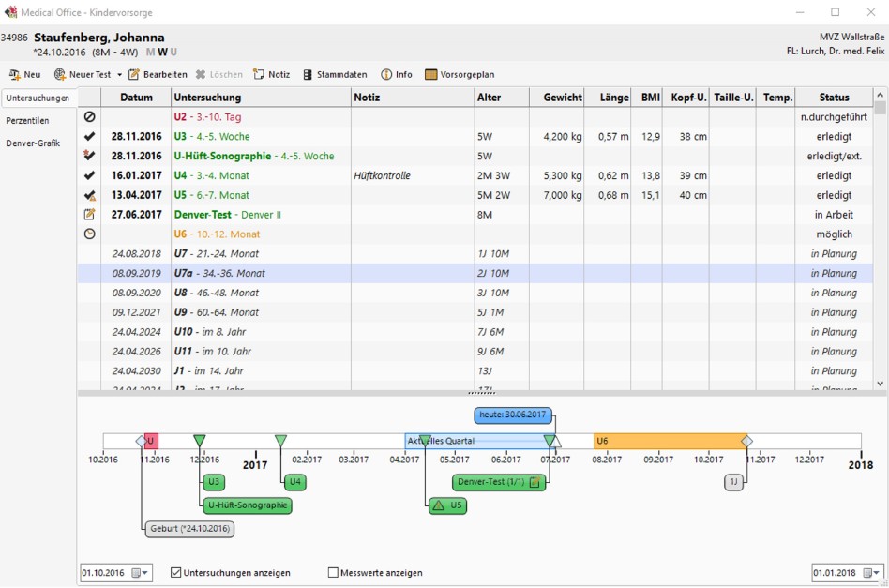Click the Löschen toolbar icon

pyautogui.click(x=201, y=74)
